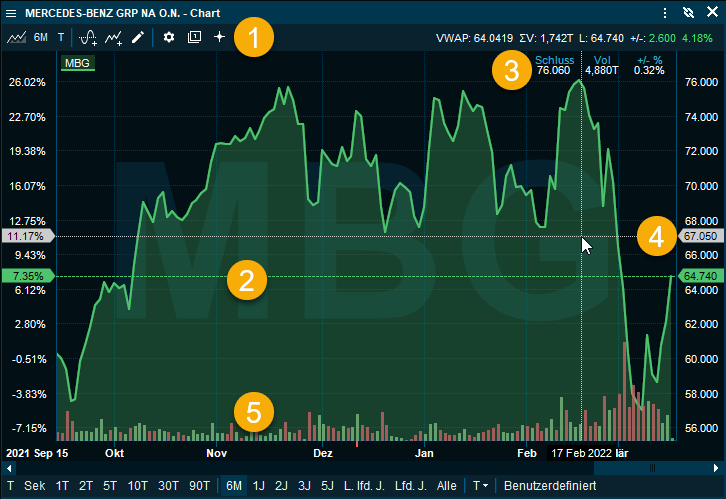Image resolution: width=726 pixels, height=499 pixels.
Task: Select the pencil drawing tool
Action: click(x=138, y=37)
